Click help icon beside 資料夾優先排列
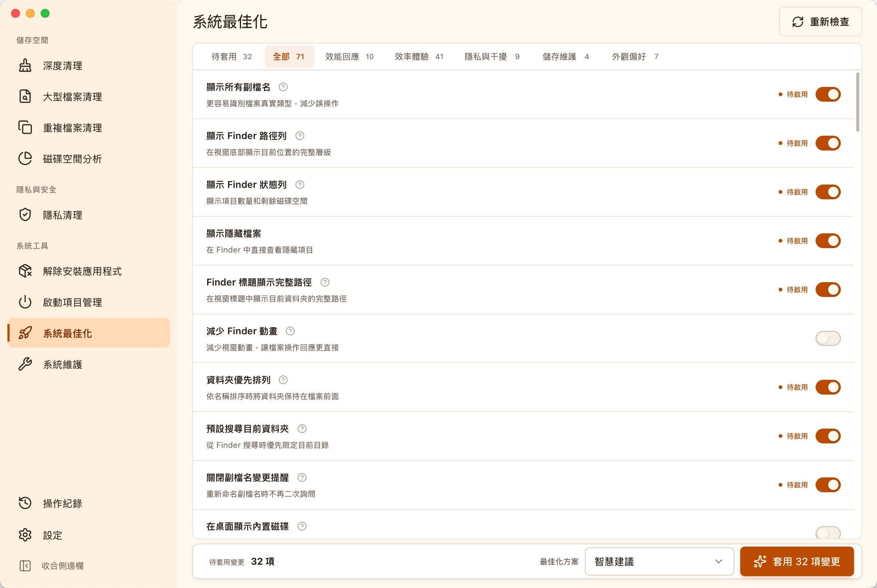Viewport: 877px width, 588px height. tap(283, 380)
